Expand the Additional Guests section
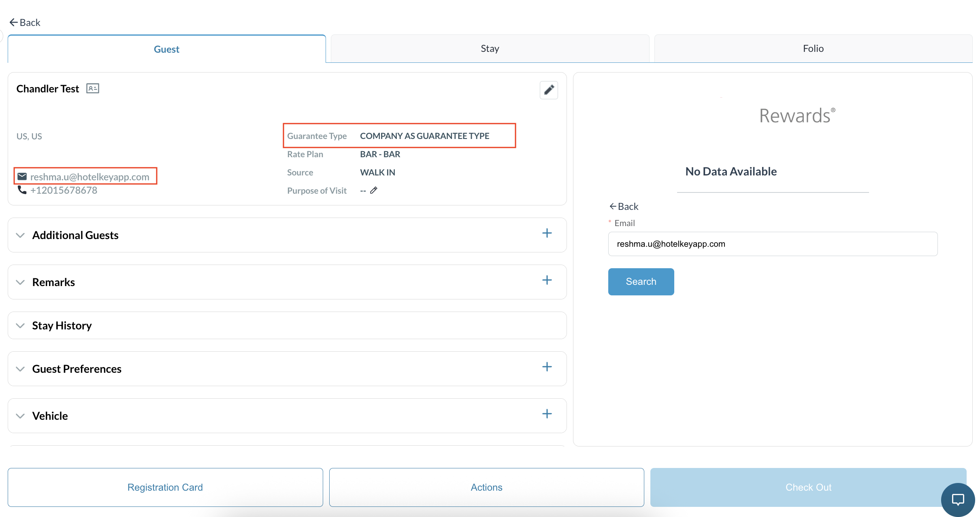Viewport: 980px width, 517px height. tap(20, 235)
